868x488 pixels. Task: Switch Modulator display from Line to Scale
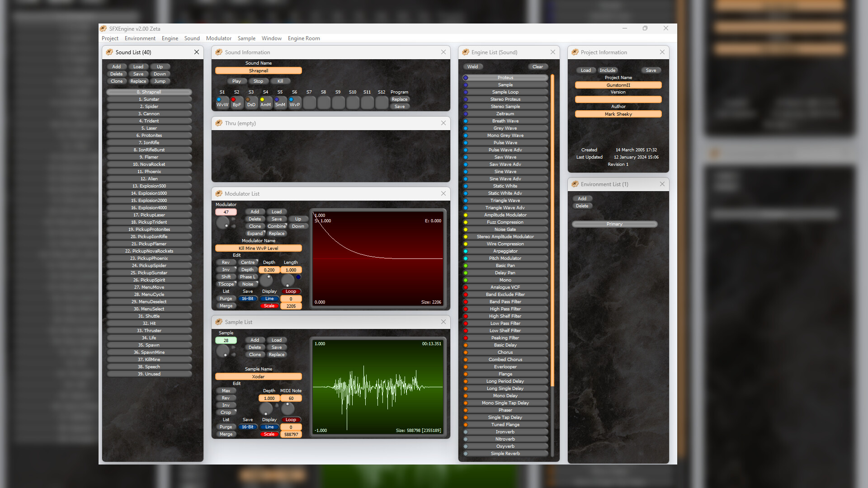click(x=269, y=305)
